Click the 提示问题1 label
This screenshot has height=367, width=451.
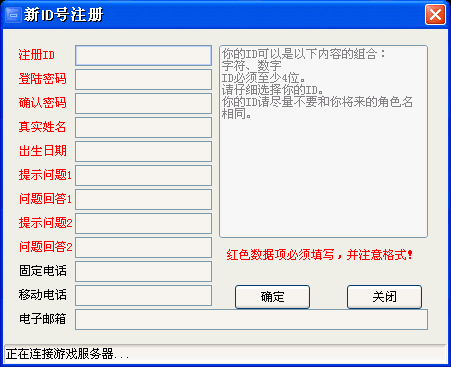pos(45,175)
